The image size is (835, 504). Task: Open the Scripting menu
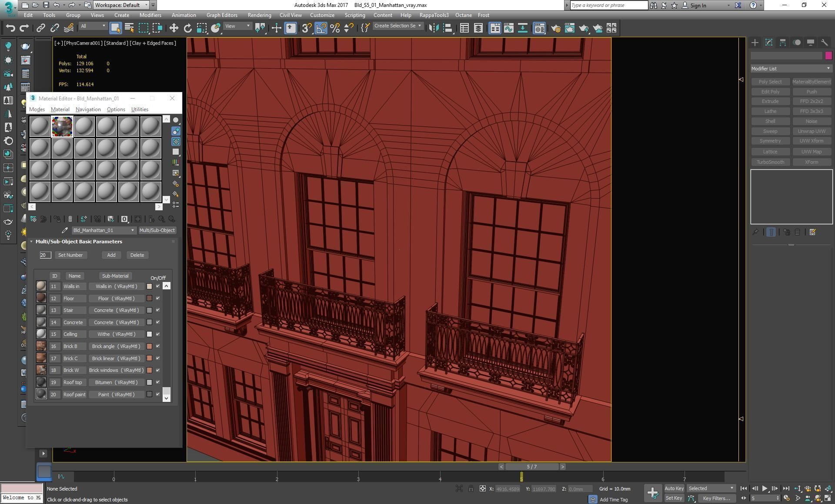point(354,15)
